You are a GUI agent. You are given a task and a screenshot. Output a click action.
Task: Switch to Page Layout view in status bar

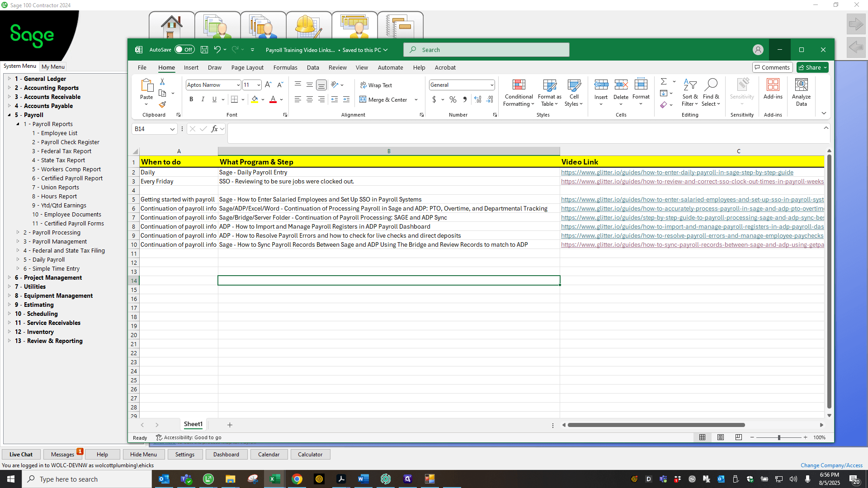click(x=721, y=437)
